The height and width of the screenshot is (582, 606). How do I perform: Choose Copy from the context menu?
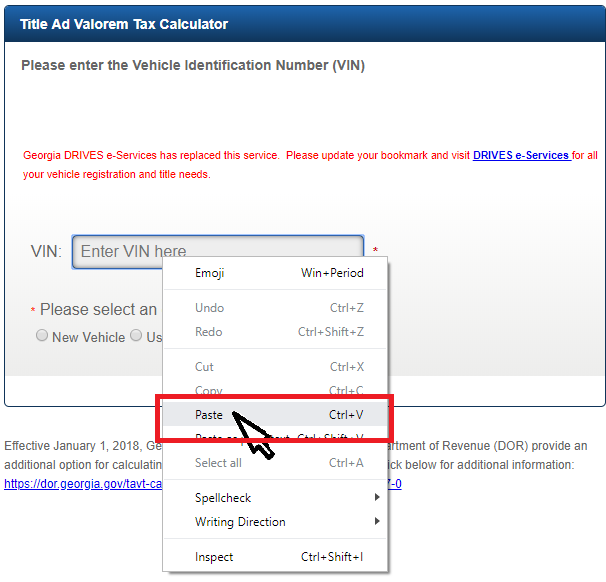(275, 390)
